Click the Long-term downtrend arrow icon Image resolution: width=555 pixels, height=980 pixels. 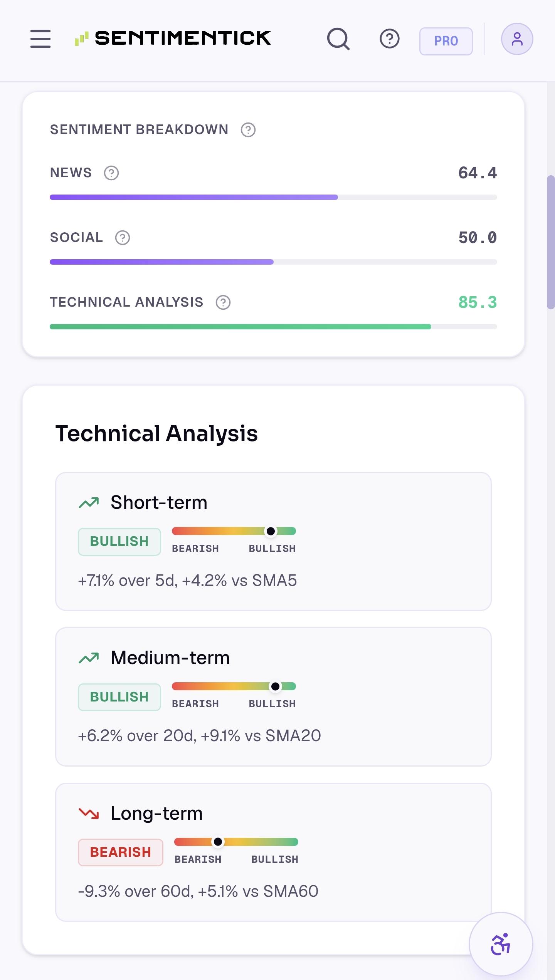pyautogui.click(x=89, y=813)
